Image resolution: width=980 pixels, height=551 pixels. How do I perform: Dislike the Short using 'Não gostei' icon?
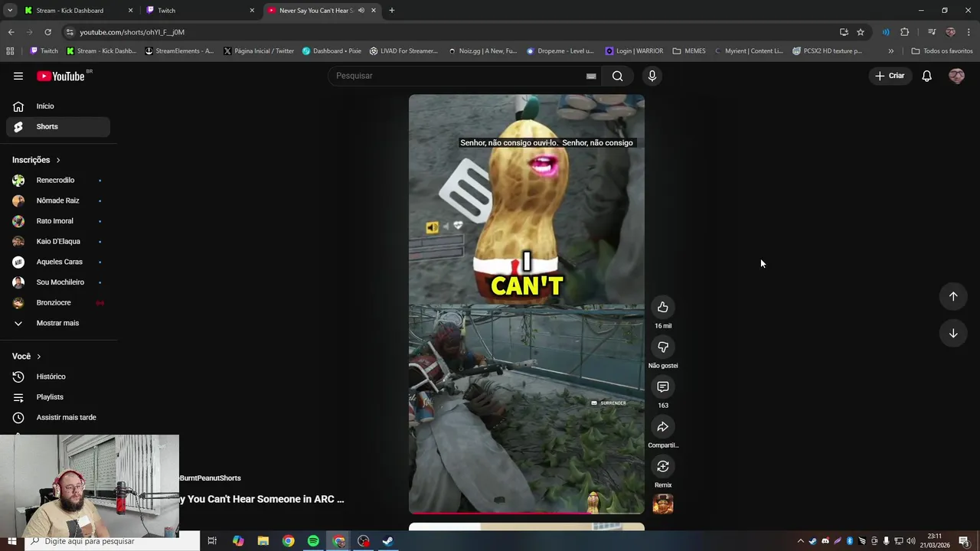point(663,347)
